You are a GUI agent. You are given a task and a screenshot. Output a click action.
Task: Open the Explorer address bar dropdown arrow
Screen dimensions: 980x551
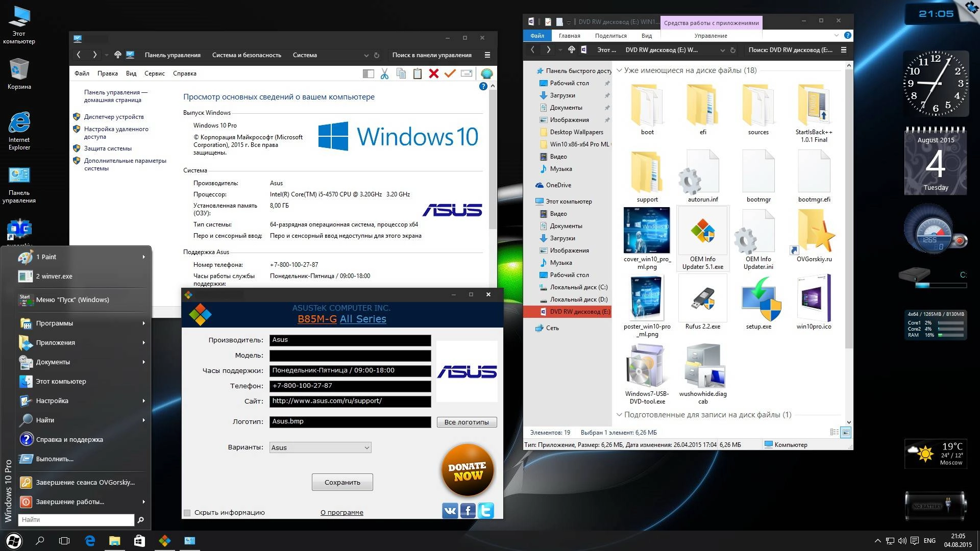click(x=723, y=51)
